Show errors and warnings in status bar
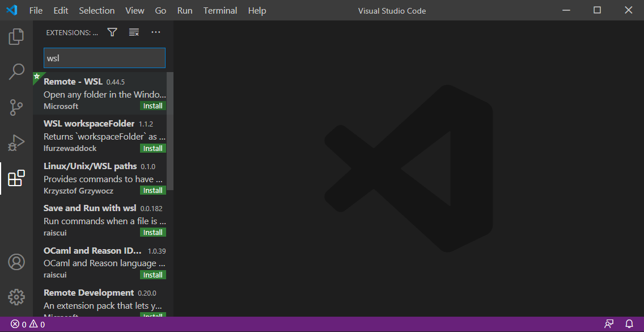Screen dimensions: 644x332 (28, 324)
